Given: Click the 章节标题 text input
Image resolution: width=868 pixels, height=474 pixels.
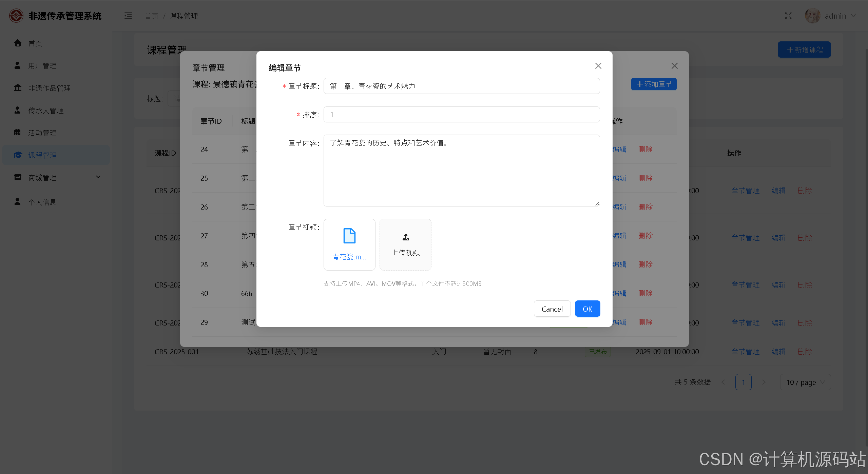Looking at the screenshot, I should pos(461,86).
